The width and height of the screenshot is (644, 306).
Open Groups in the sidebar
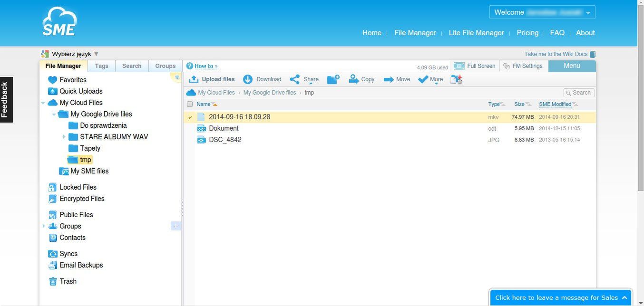[65, 226]
